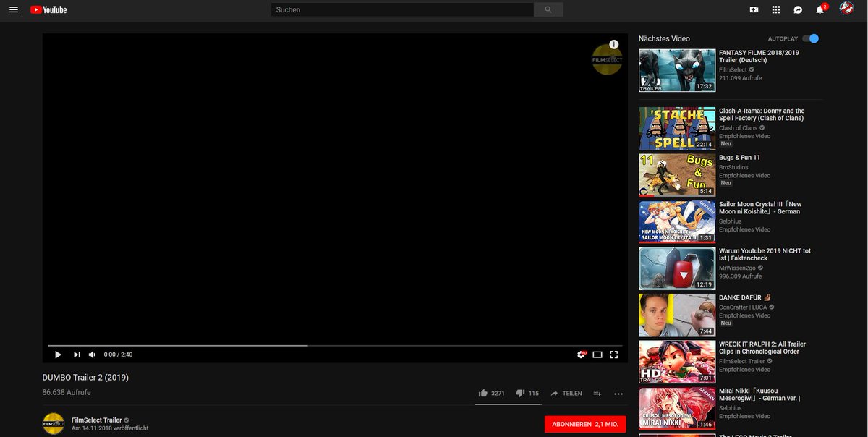Open the more actions ellipsis menu
Viewport: 868px width, 437px height.
point(618,394)
